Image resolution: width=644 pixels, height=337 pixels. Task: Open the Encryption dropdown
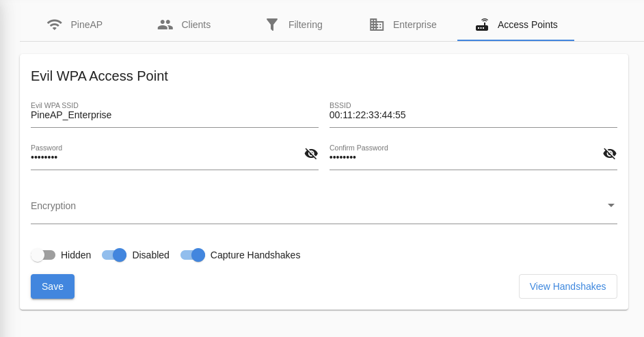[x=323, y=206]
